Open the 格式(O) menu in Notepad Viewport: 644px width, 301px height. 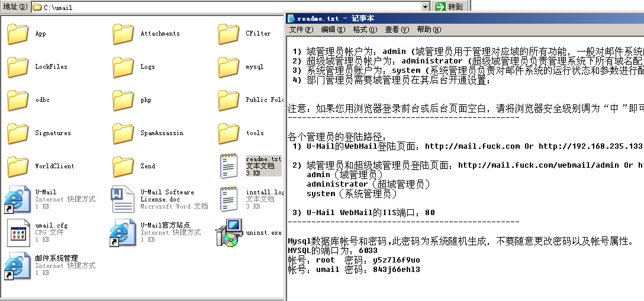pos(365,30)
